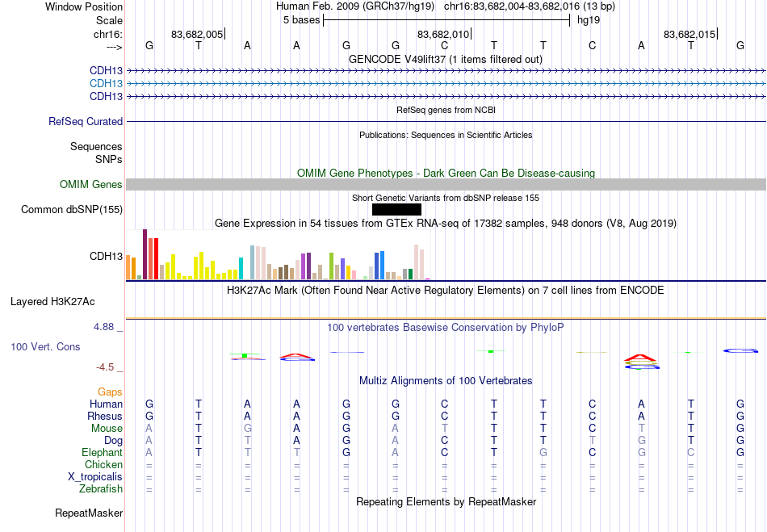Click 'Human Feb. 2009 (GRCh37/hg19)' assembly text

[355, 6]
